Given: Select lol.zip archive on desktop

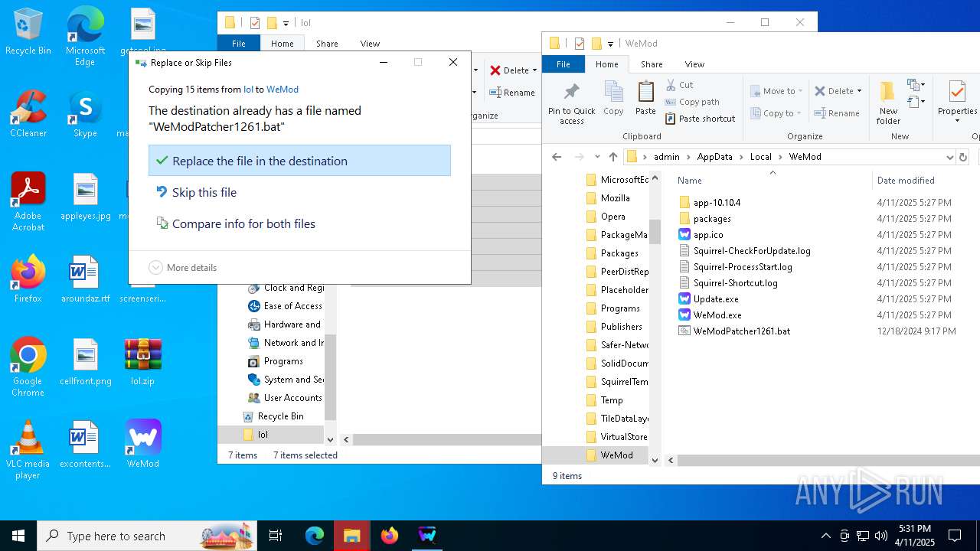Looking at the screenshot, I should 143,361.
